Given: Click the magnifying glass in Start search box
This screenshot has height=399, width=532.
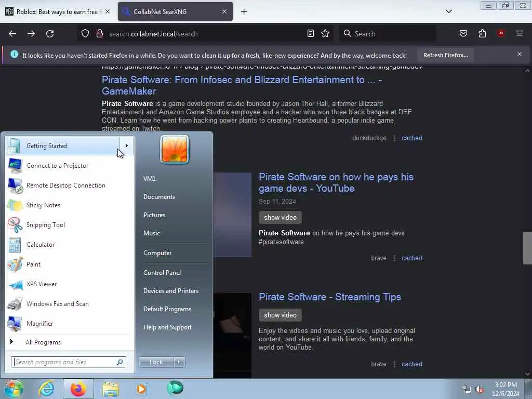Looking at the screenshot, I should 120,362.
